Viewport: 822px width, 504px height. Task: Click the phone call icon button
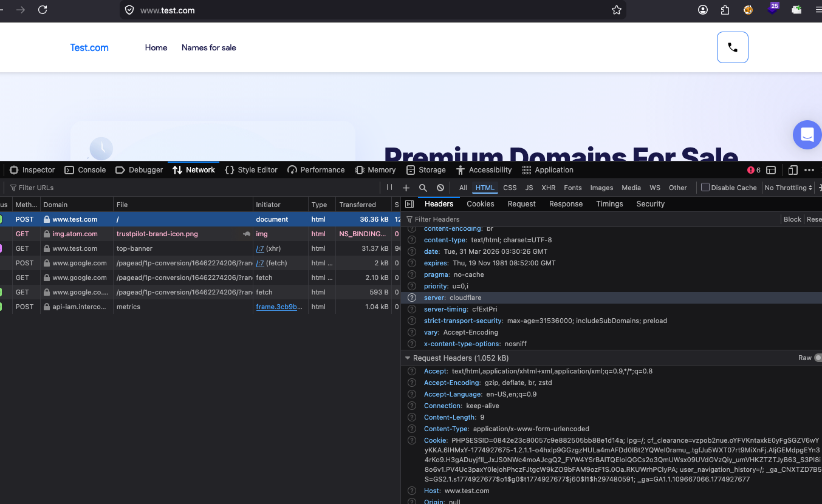click(732, 47)
